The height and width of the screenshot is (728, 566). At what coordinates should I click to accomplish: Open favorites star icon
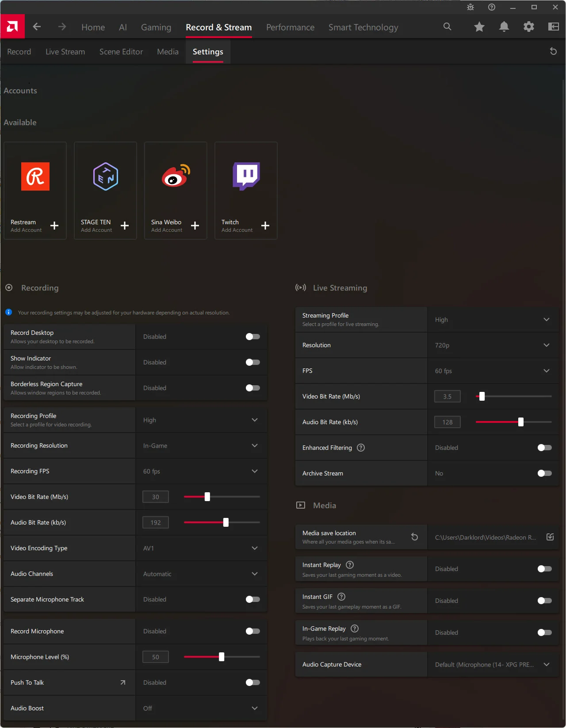(479, 27)
